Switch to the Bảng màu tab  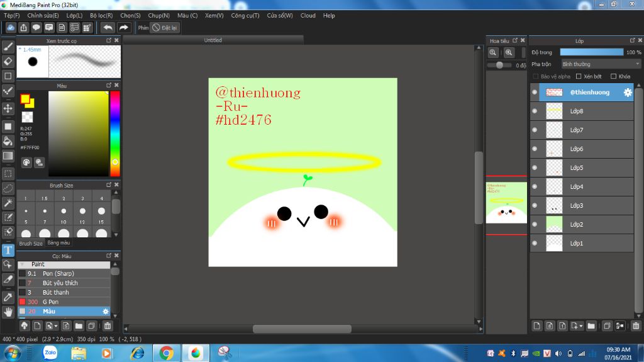(x=58, y=243)
